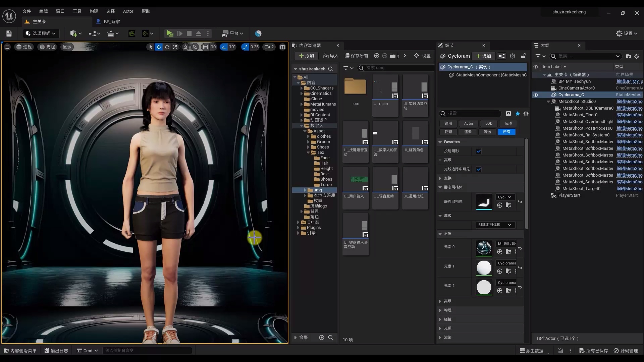
Task: Click the green Play level button
Action: (170, 34)
